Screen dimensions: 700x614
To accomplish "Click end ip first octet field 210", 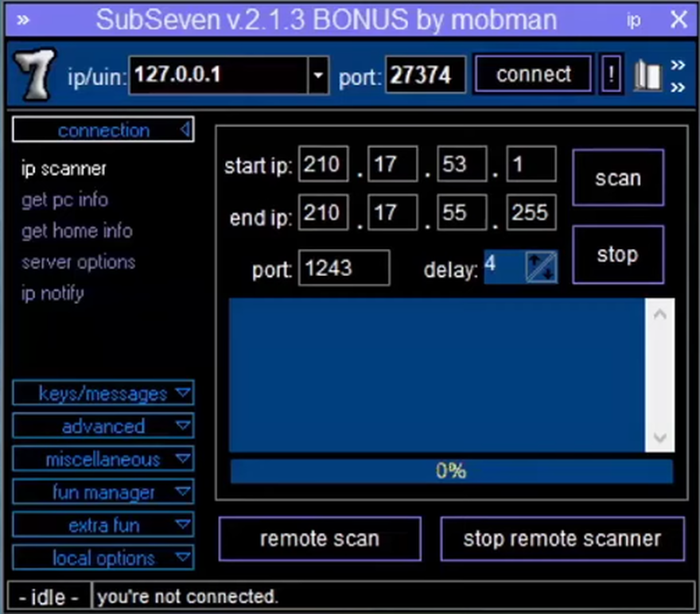I will tap(323, 212).
